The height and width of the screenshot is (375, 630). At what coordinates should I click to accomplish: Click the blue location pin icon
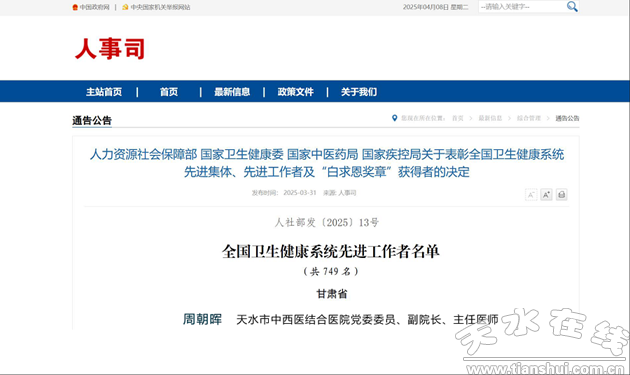(395, 118)
